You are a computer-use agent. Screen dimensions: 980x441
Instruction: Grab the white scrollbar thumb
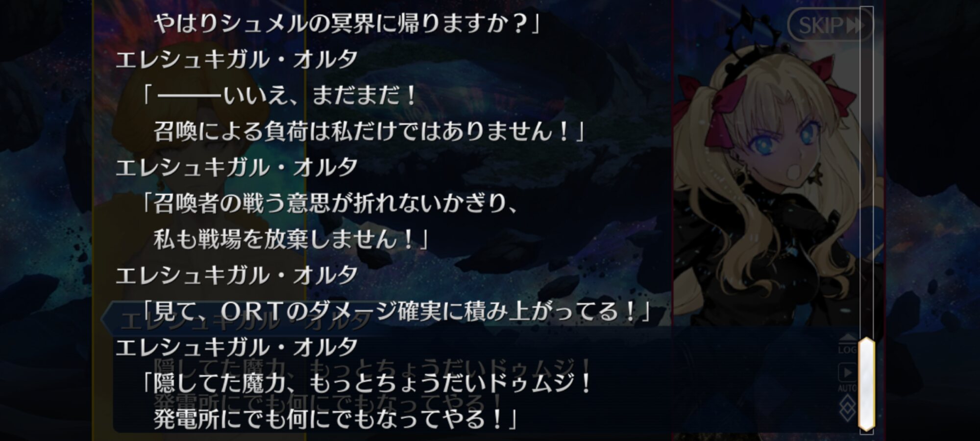(x=866, y=384)
